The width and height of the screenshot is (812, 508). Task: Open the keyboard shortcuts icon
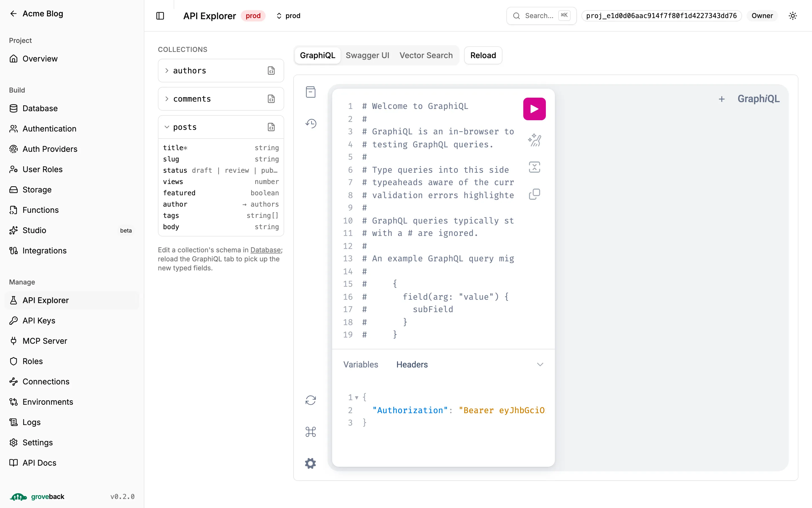pos(310,432)
